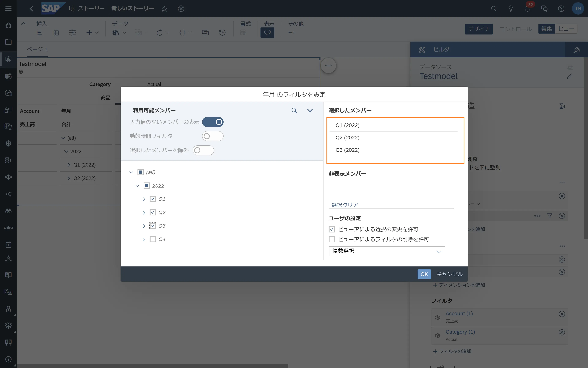This screenshot has width=588, height=368.
Task: Confirm the filter with OK
Action: [x=424, y=274]
